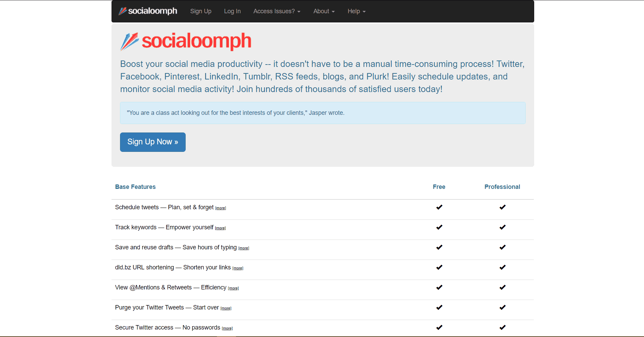This screenshot has width=644, height=337.
Task: Click Professional checkmark for Secure Twitter access
Action: (503, 327)
